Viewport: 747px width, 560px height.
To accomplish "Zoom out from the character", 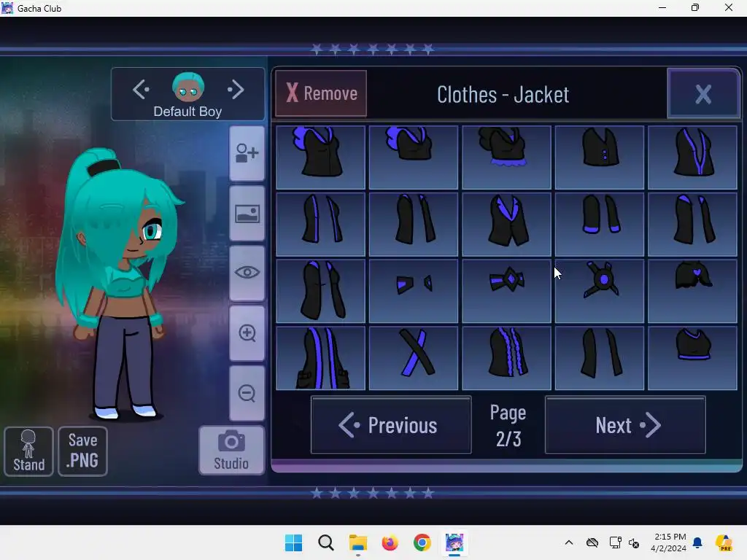I will (x=247, y=393).
